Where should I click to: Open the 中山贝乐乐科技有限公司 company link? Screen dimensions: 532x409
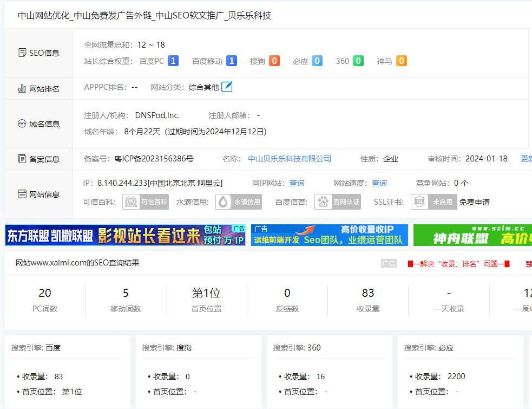coord(290,159)
